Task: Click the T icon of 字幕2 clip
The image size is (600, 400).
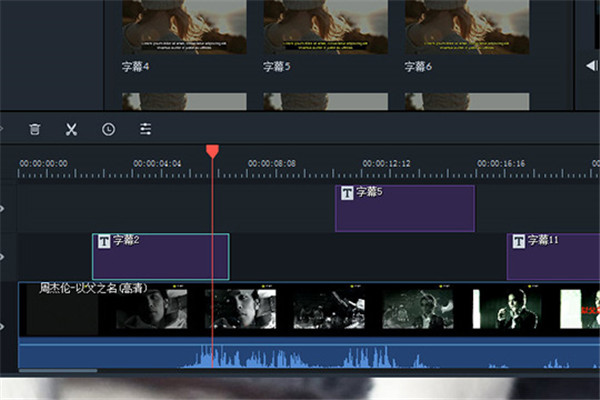Action: click(104, 242)
